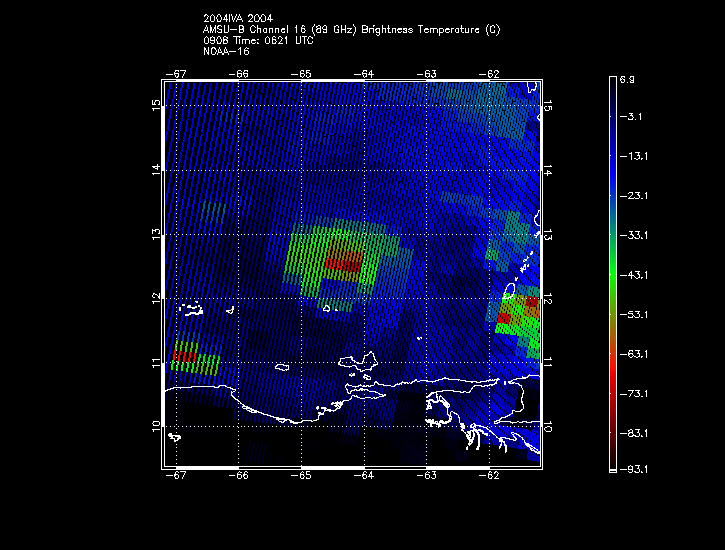Viewport: 725px width, 550px height.
Task: Click the "15" latitude label left of map
Action: pyautogui.click(x=156, y=105)
